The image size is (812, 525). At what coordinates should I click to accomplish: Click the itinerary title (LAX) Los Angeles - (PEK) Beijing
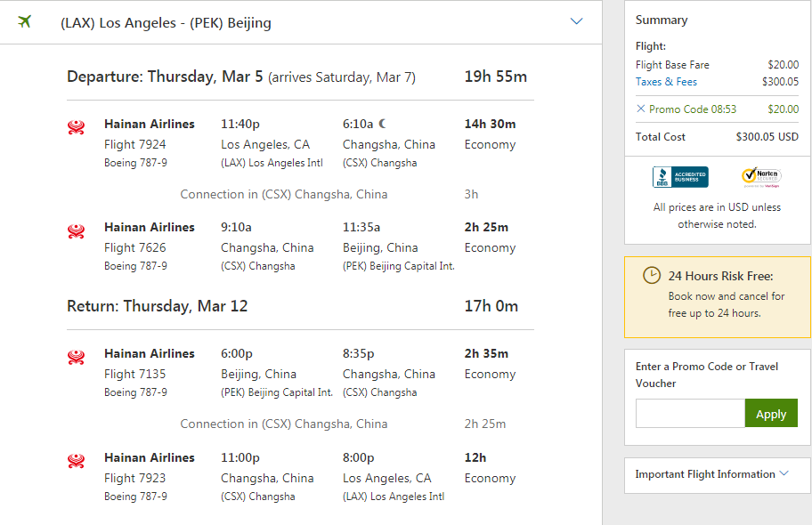pyautogui.click(x=166, y=23)
